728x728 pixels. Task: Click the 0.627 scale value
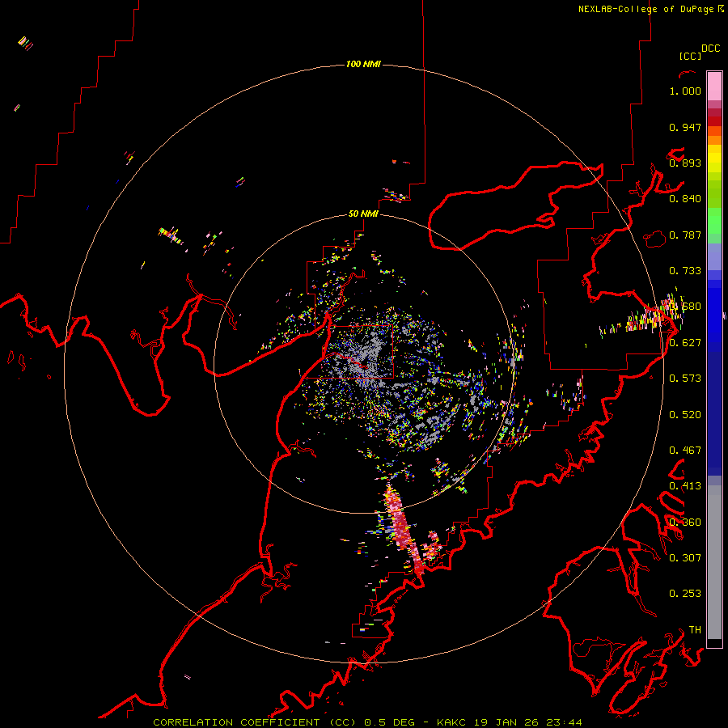[x=685, y=343]
